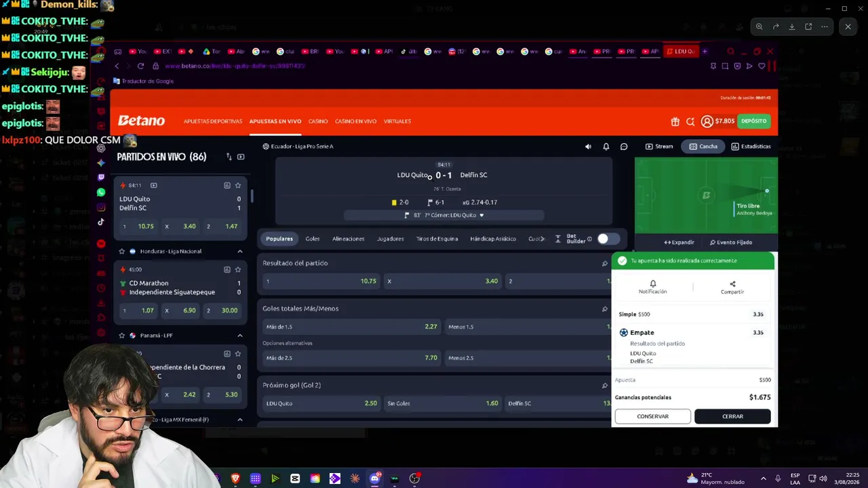Select Más de 2.5 at 7.70

pos(352,358)
